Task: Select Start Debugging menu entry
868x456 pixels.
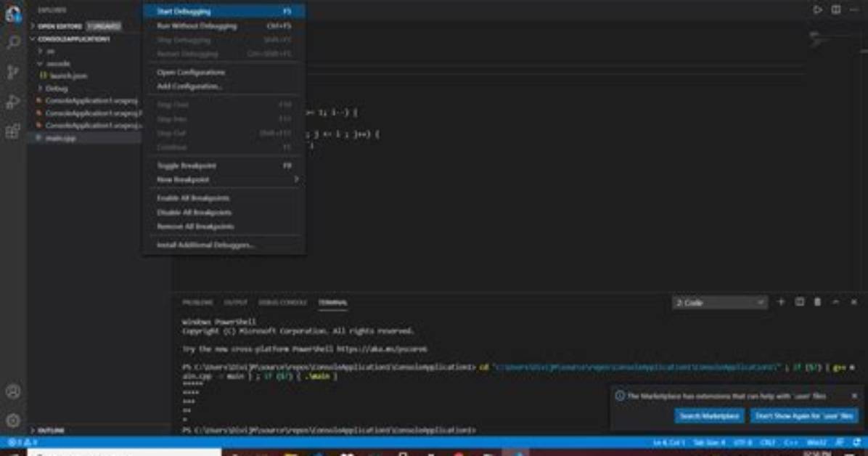Action: coord(224,11)
